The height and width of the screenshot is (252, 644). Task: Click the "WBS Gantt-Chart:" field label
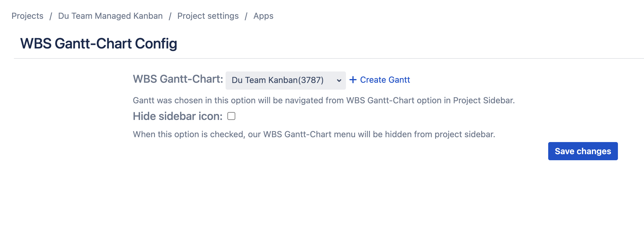[178, 79]
